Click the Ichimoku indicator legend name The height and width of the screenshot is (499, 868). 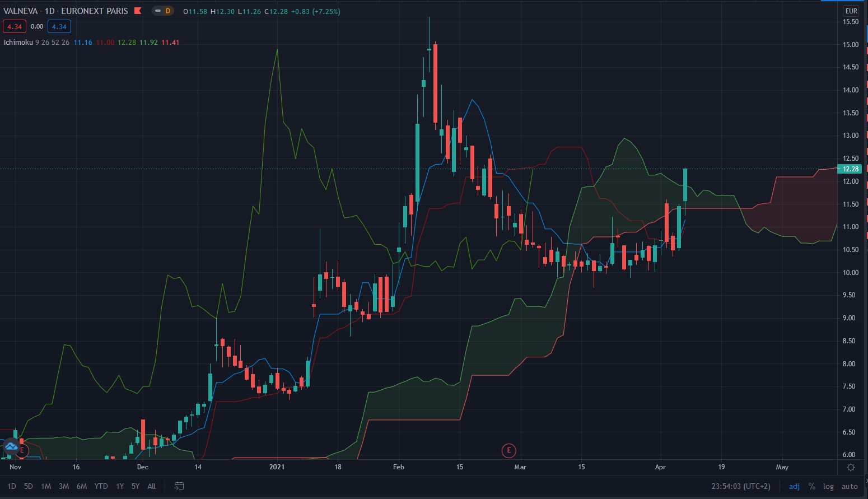(18, 43)
